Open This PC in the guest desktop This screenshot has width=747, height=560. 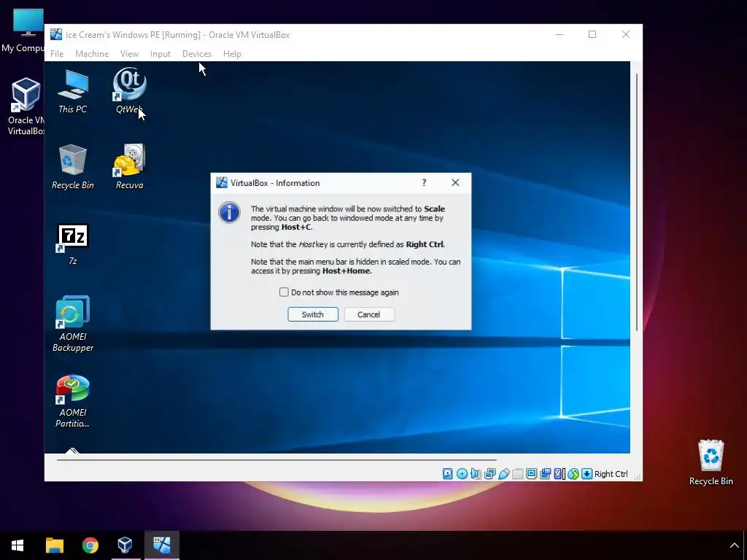pyautogui.click(x=72, y=91)
